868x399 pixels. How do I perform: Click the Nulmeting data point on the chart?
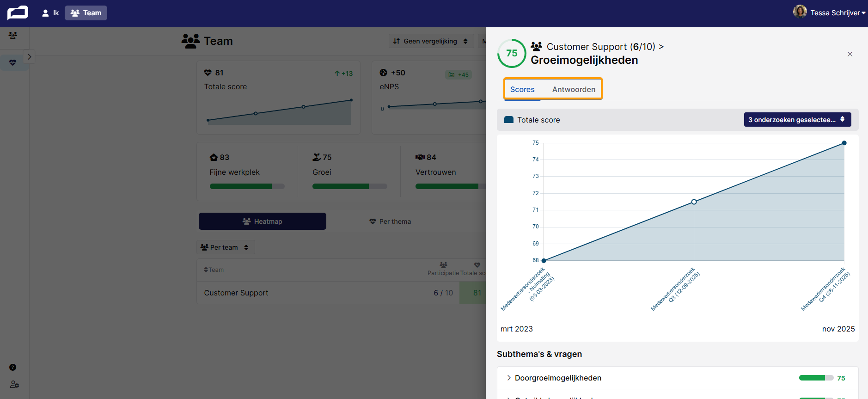point(544,261)
